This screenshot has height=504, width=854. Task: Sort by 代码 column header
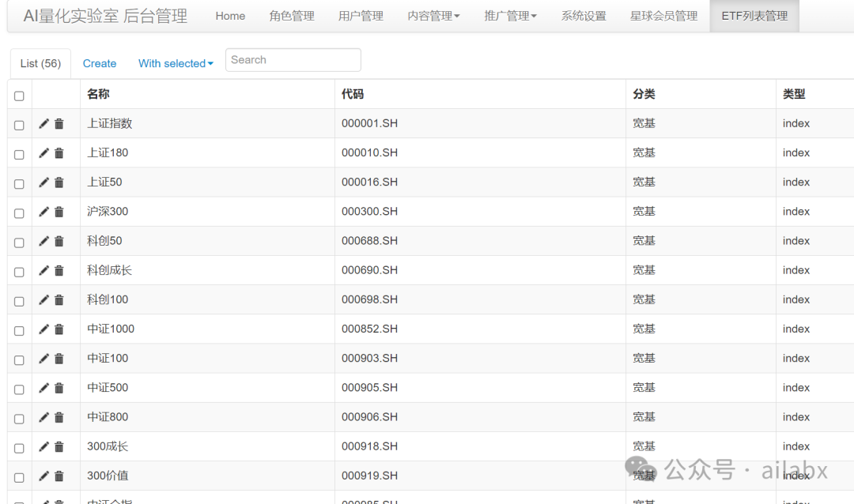point(353,94)
